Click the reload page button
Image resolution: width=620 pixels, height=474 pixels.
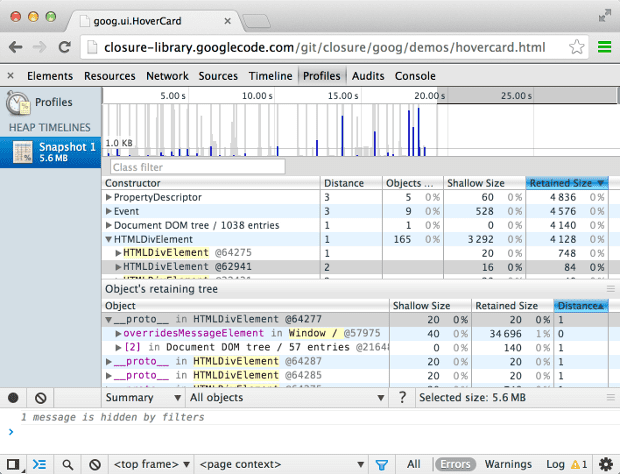[x=65, y=46]
